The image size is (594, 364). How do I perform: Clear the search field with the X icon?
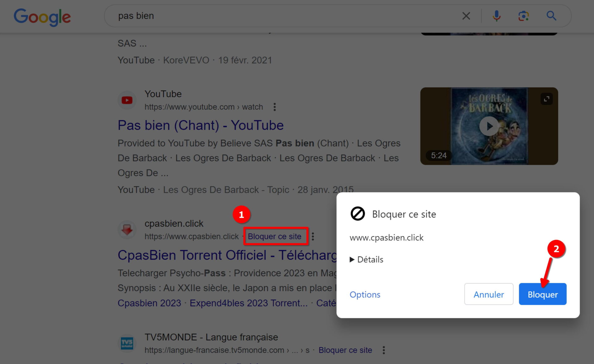(466, 16)
